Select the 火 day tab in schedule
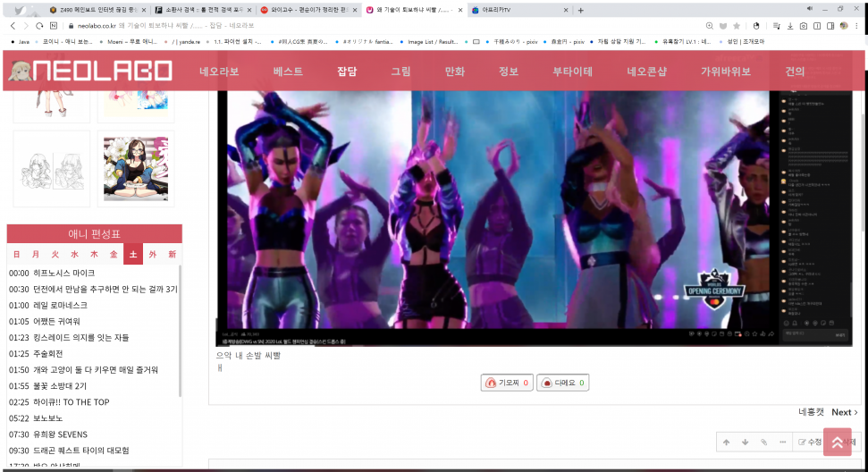868x472 pixels. click(55, 254)
